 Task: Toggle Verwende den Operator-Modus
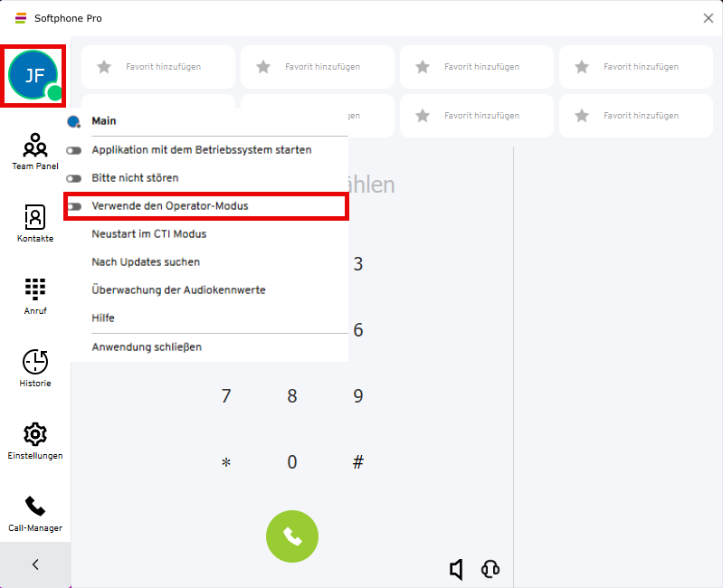(x=74, y=206)
